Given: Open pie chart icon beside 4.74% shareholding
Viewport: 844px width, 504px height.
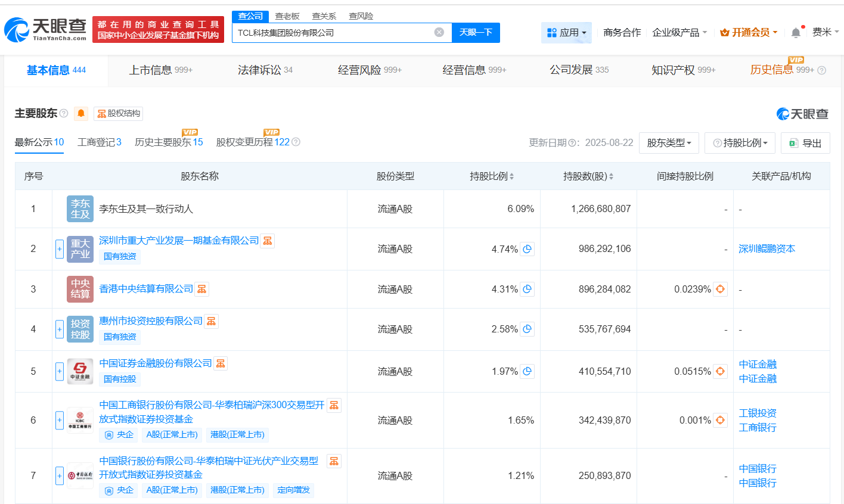Looking at the screenshot, I should click(x=527, y=249).
